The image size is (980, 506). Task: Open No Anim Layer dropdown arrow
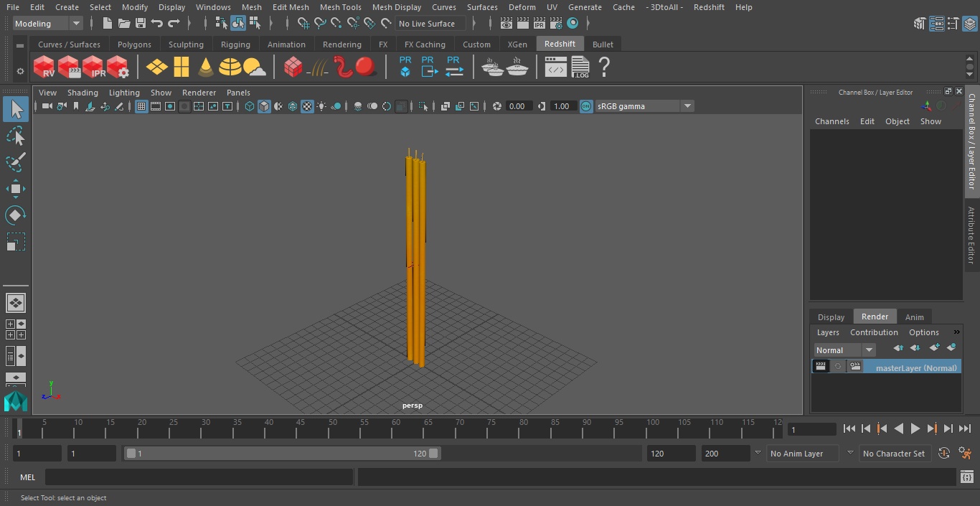758,453
